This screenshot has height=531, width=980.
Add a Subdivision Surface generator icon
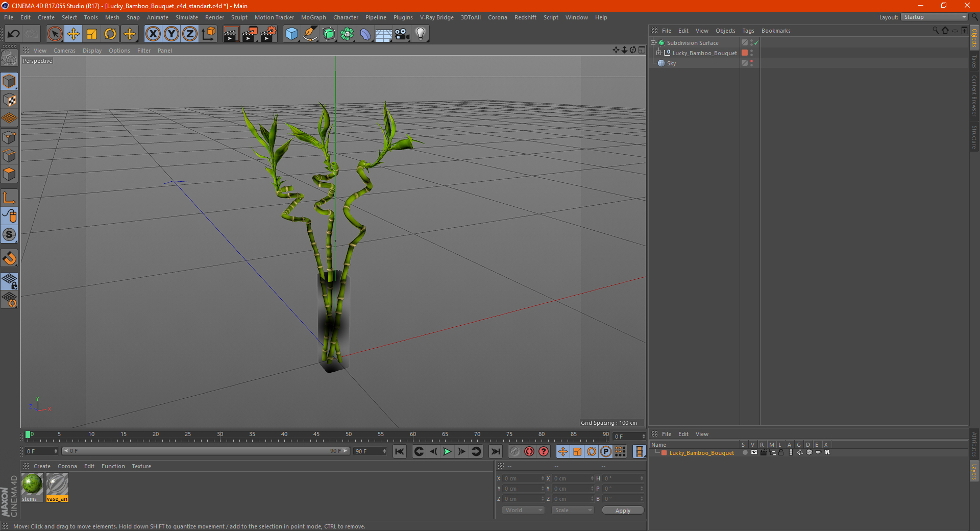coord(329,34)
